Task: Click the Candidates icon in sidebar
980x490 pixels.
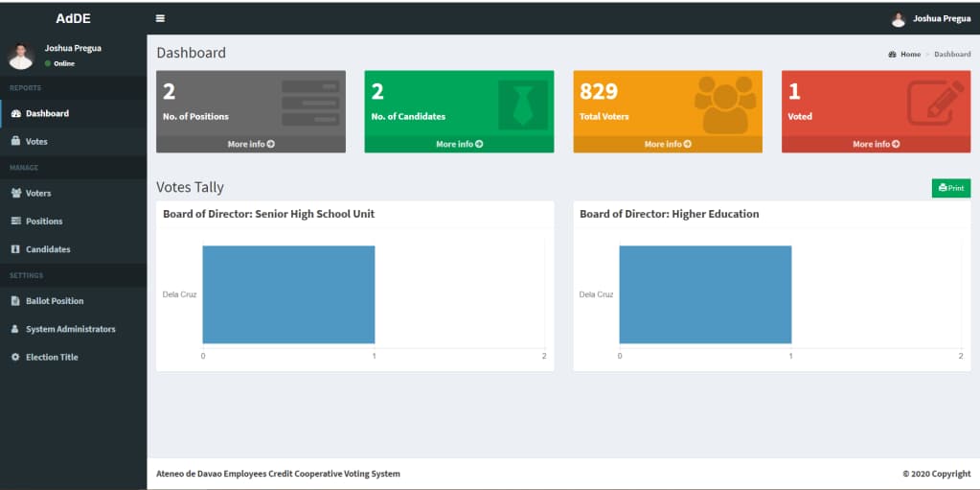Action: point(15,249)
